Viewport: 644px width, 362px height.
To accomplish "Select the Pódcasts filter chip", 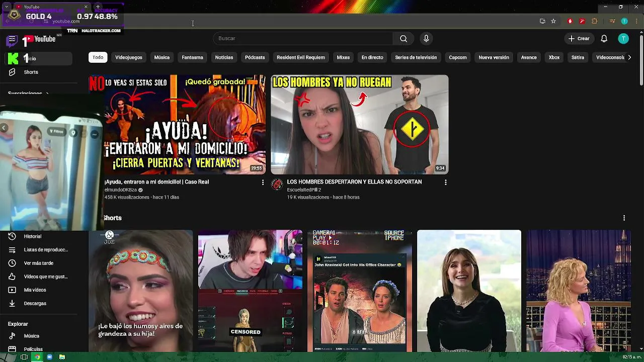I will click(255, 57).
